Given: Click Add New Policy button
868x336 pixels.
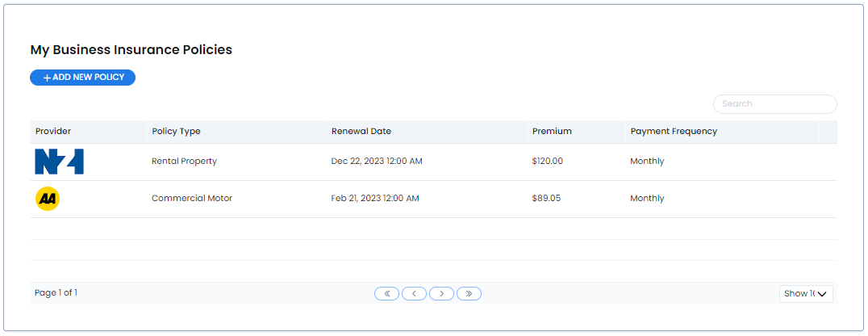Looking at the screenshot, I should pos(82,78).
